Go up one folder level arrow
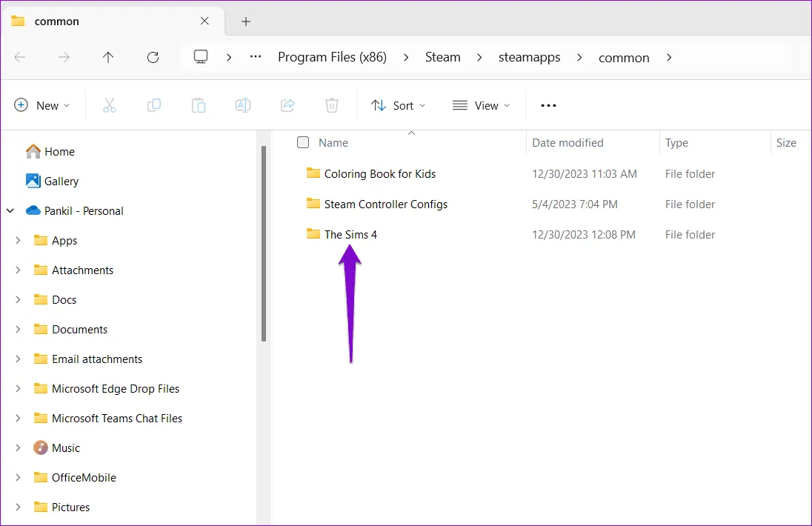 tap(108, 57)
